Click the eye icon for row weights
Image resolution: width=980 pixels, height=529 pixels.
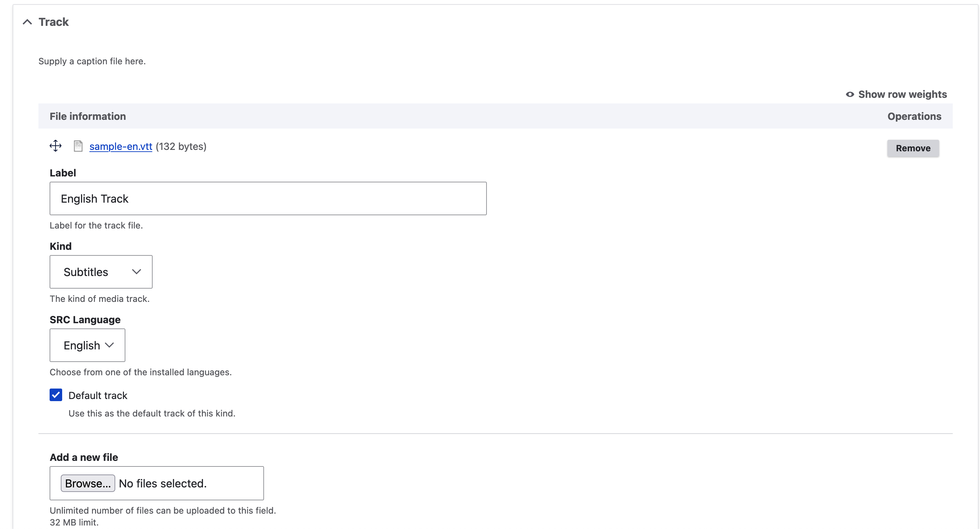click(850, 94)
